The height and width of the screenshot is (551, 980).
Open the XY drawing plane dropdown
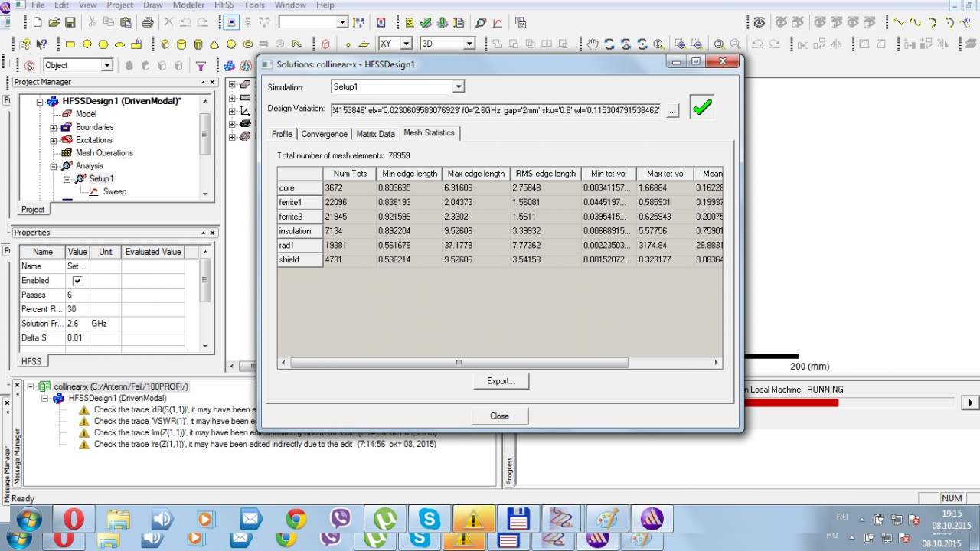(407, 44)
